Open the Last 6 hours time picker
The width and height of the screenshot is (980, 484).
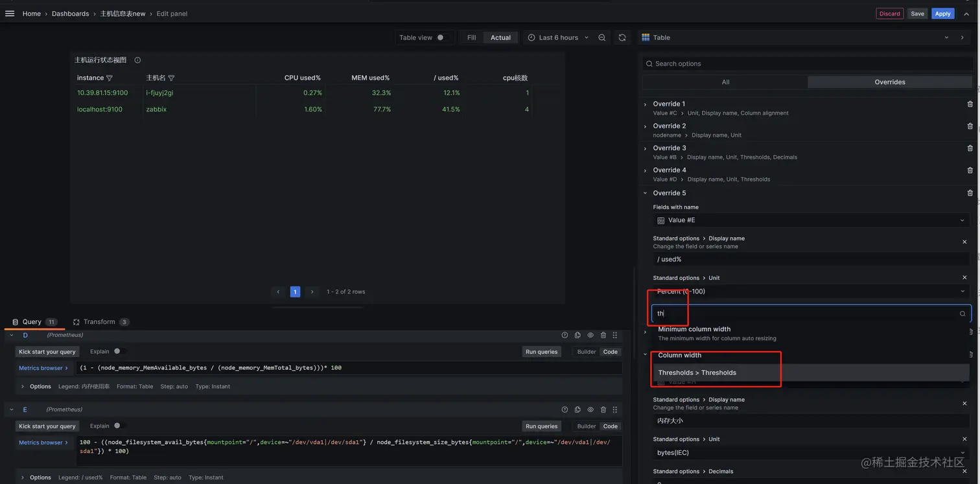pyautogui.click(x=557, y=38)
